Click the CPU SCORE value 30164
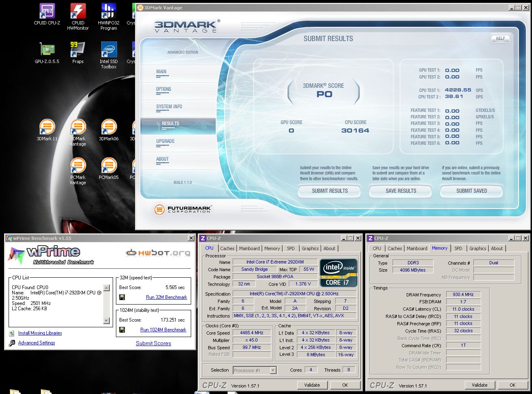532x394 pixels. click(x=355, y=131)
